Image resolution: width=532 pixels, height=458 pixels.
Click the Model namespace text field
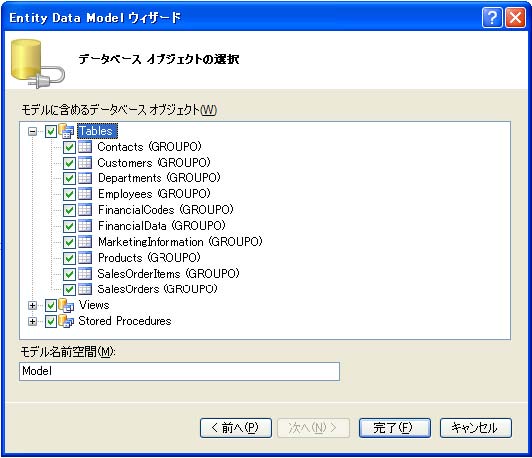179,371
